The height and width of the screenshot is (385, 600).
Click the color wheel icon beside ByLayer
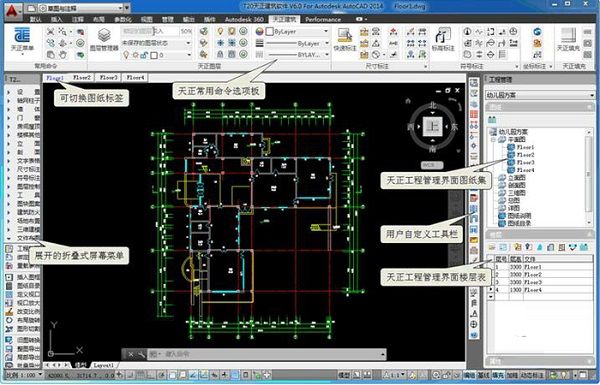pos(259,31)
